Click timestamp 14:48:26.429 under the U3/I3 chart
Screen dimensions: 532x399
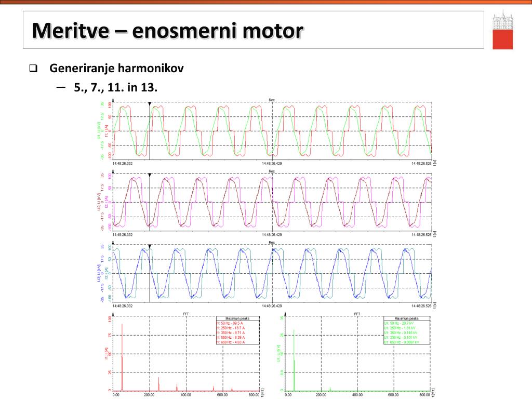(x=272, y=306)
